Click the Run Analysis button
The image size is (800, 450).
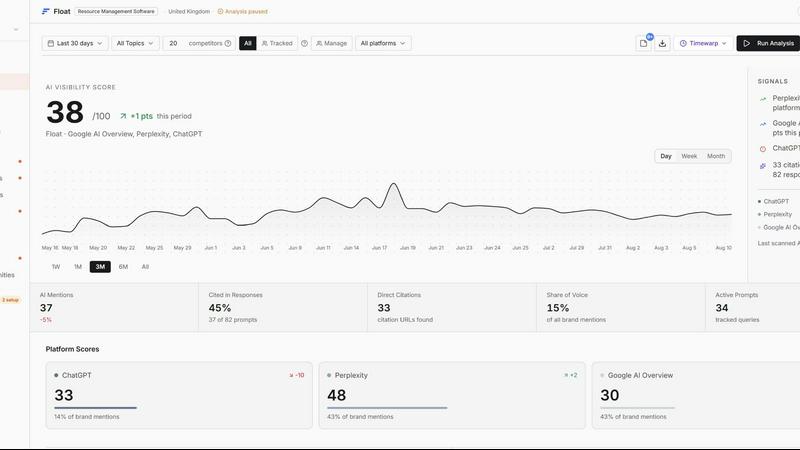[768, 43]
